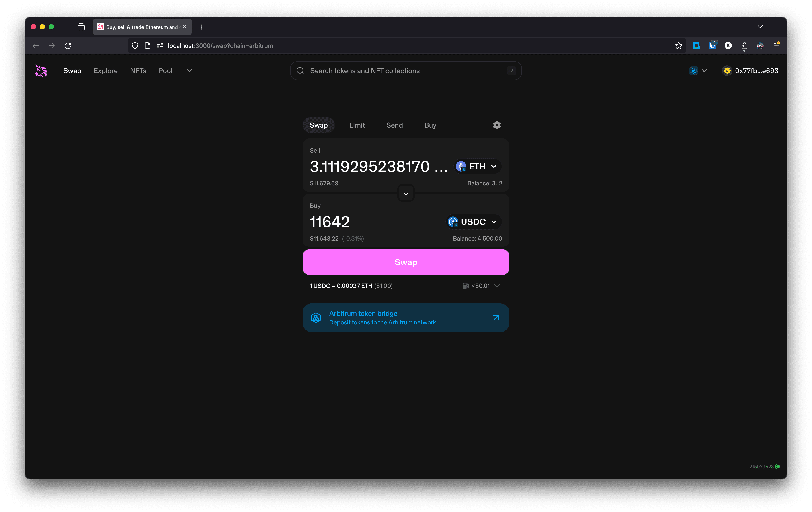The height and width of the screenshot is (512, 812).
Task: Click the Balance: 4,500.00 text
Action: click(x=478, y=239)
